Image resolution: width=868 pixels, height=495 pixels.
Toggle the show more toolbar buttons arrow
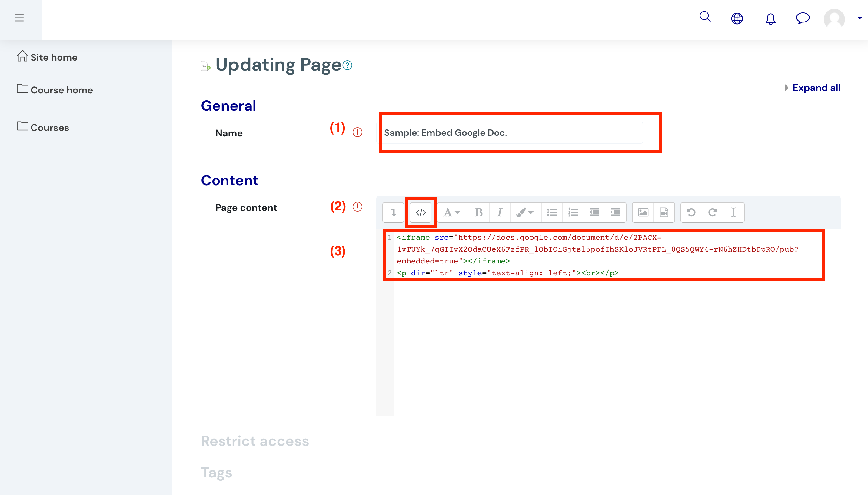tap(394, 212)
